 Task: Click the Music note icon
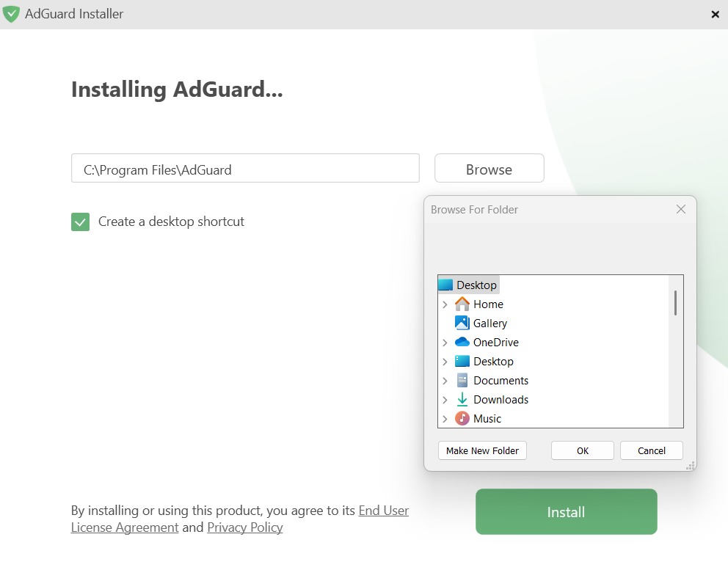[462, 419]
